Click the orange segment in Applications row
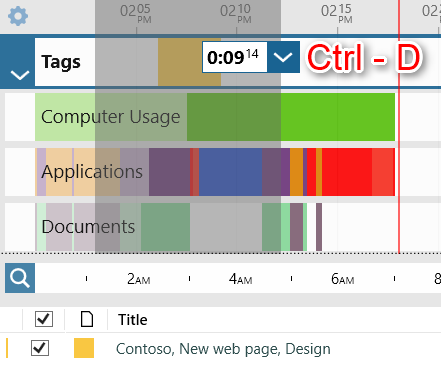Screen dimensions: 441x387 coord(296,172)
